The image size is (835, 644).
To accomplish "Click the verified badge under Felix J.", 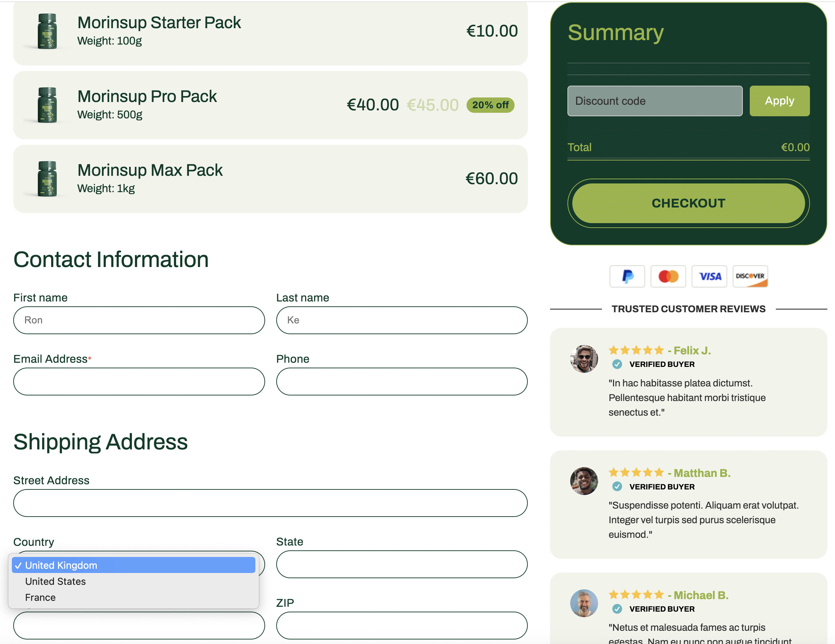I will (x=617, y=364).
